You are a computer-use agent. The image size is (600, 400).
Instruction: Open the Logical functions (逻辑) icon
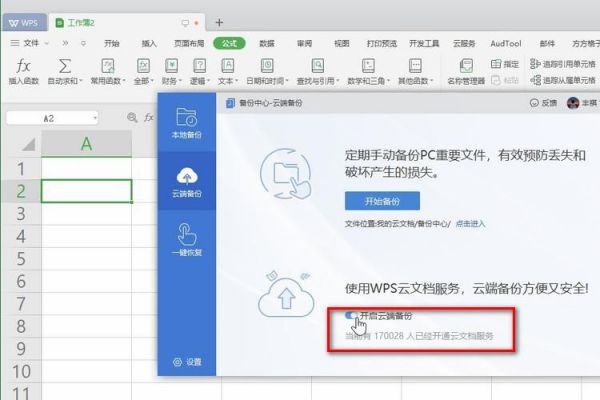click(200, 66)
